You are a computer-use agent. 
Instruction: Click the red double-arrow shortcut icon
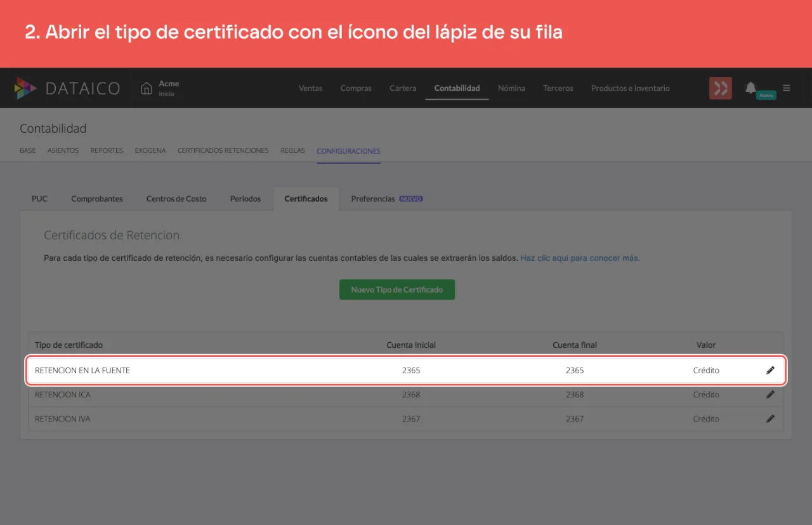click(x=721, y=88)
